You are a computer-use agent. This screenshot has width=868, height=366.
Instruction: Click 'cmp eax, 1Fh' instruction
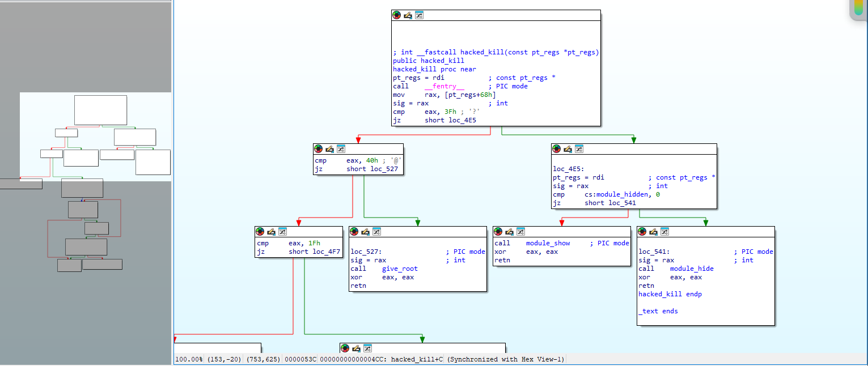[x=289, y=243]
